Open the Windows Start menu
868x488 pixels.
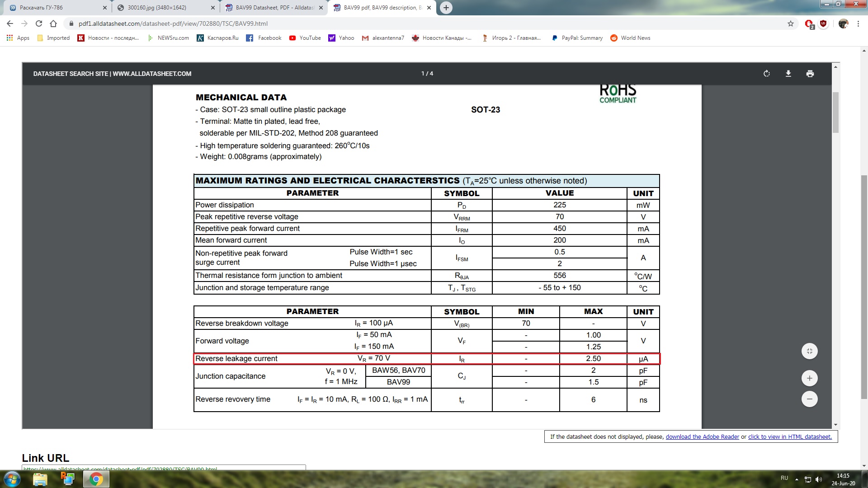tap(12, 479)
